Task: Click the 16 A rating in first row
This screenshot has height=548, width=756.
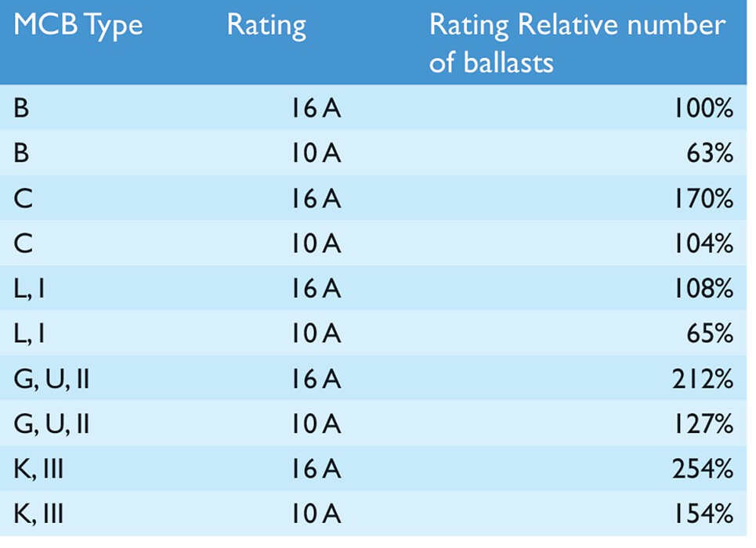Action: click(x=317, y=108)
